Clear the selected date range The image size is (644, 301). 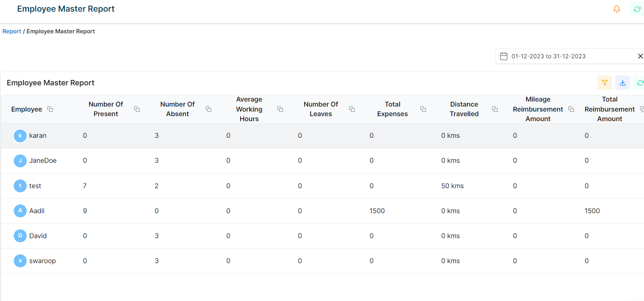tap(640, 56)
